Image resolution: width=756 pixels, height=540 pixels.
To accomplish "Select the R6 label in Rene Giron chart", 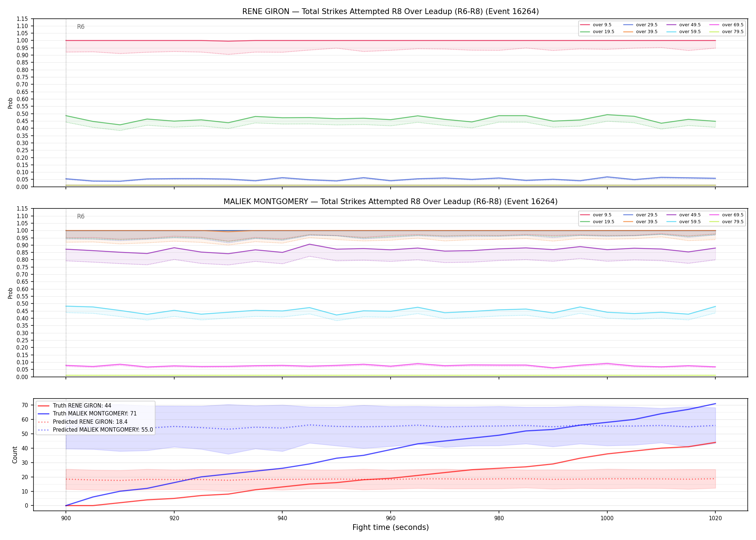I will (x=81, y=27).
